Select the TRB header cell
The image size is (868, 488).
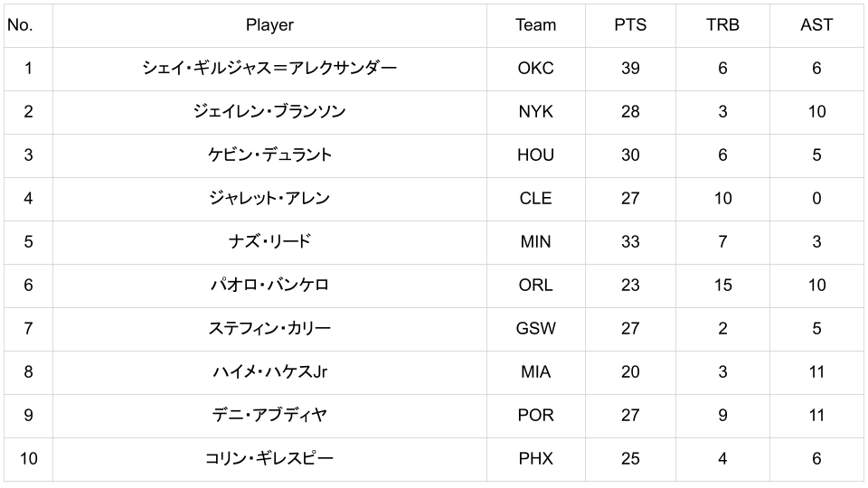pos(722,25)
